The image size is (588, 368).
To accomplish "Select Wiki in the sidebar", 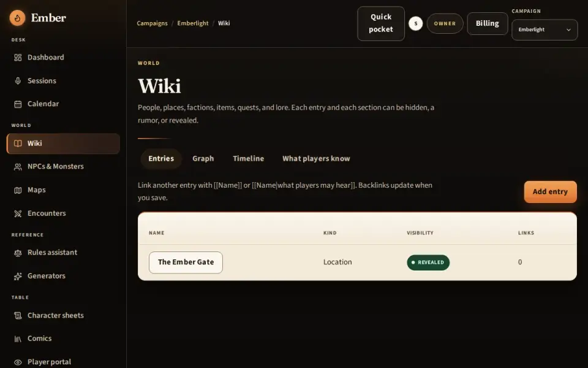I will [63, 144].
